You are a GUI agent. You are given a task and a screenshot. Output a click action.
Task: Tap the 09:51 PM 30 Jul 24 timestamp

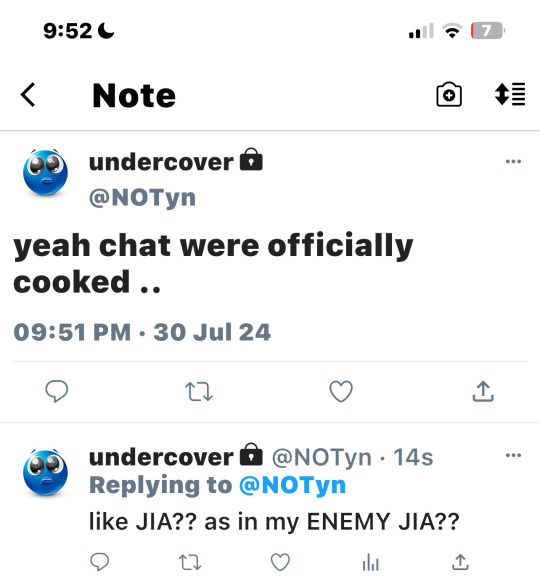(142, 332)
